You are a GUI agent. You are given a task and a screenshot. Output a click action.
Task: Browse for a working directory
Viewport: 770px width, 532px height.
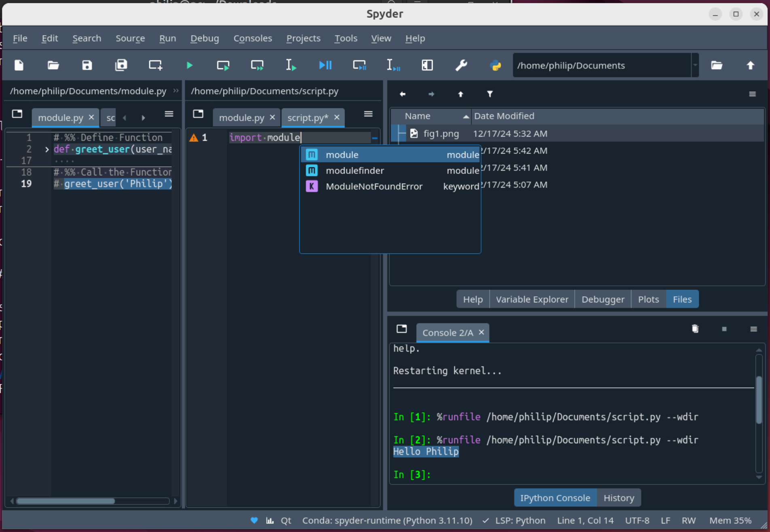coord(717,65)
